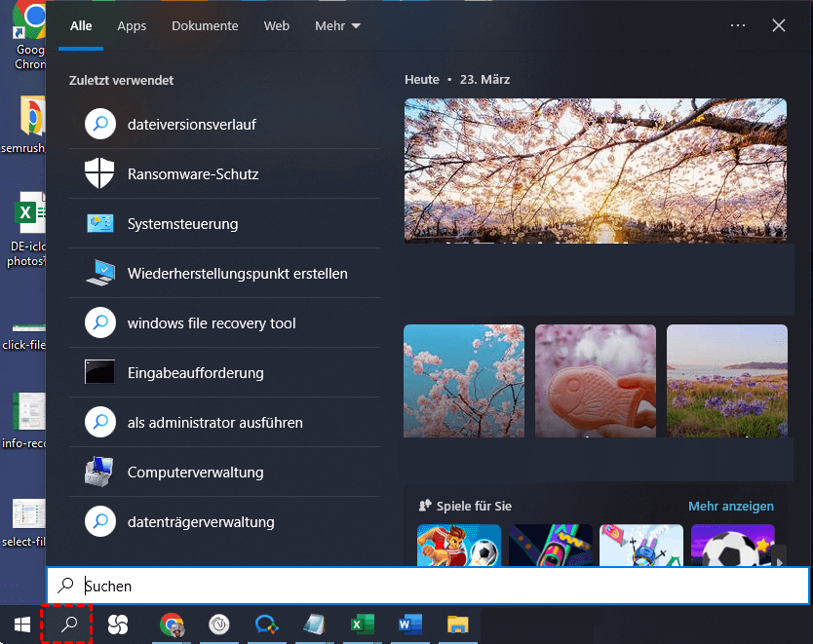Screen dimensions: 813x644
Task: Click search icon beside datenträgerverwaltung
Action: pos(100,521)
